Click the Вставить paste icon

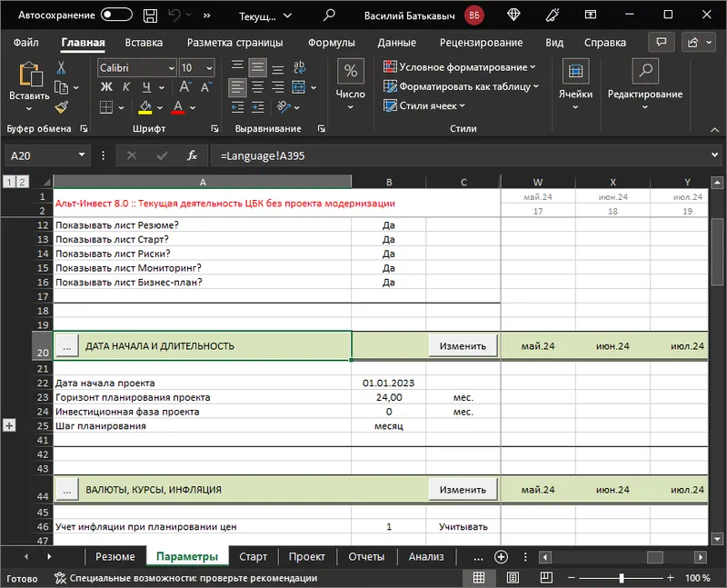pyautogui.click(x=30, y=75)
